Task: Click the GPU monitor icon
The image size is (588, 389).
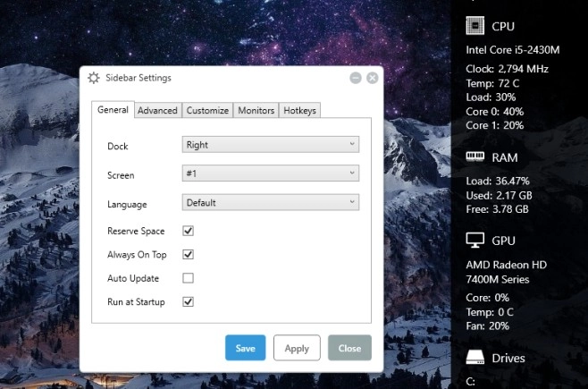Action: (x=475, y=240)
